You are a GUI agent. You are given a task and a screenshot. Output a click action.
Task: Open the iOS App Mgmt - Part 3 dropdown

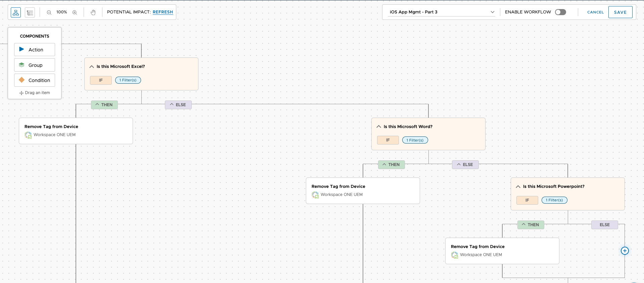pyautogui.click(x=442, y=12)
